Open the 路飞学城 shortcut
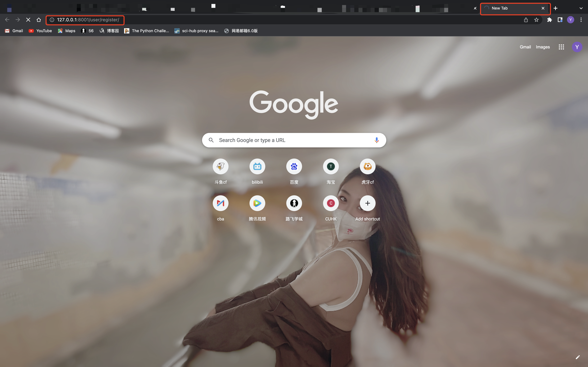Viewport: 588px width, 367px height. tap(294, 208)
